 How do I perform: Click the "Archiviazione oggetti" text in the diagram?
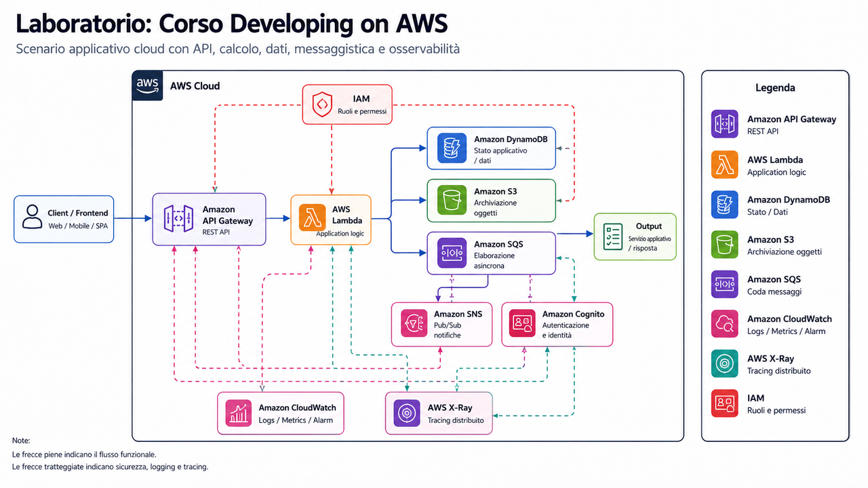point(495,207)
